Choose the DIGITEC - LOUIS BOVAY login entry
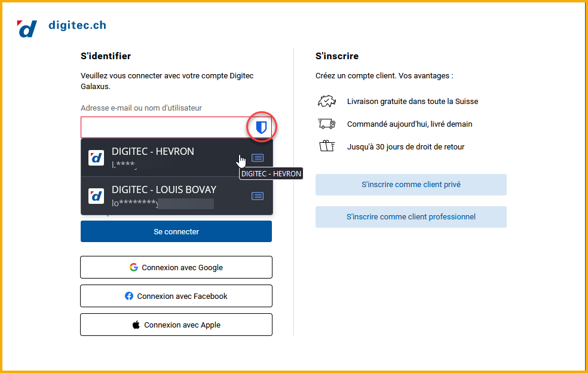 tap(164, 190)
